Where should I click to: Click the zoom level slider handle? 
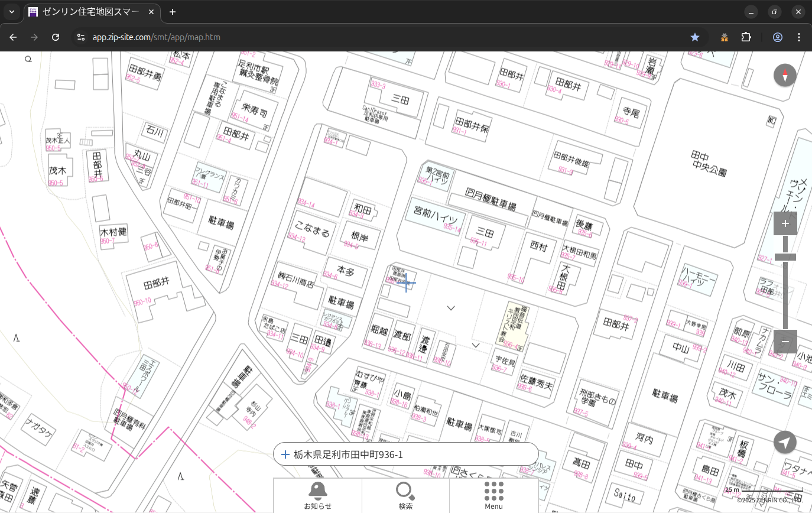tap(785, 257)
